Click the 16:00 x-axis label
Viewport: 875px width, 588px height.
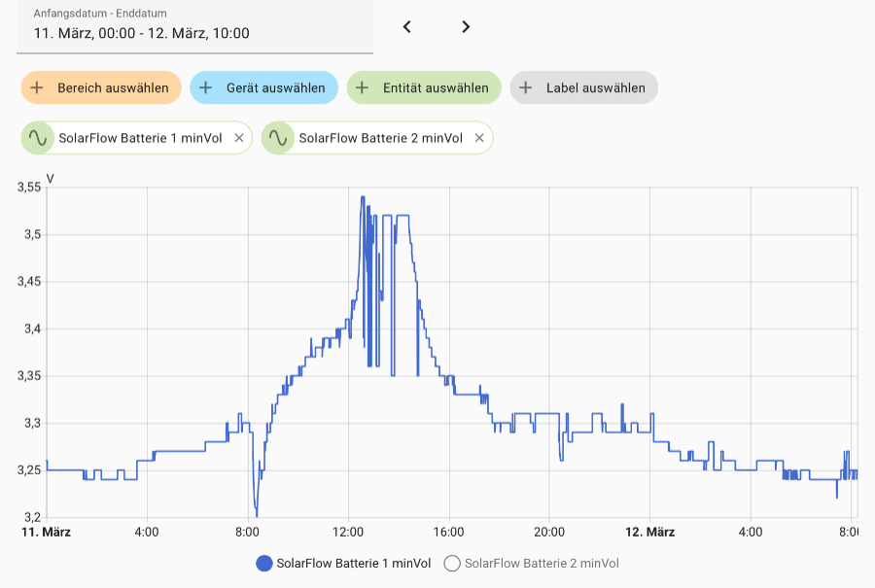[448, 533]
